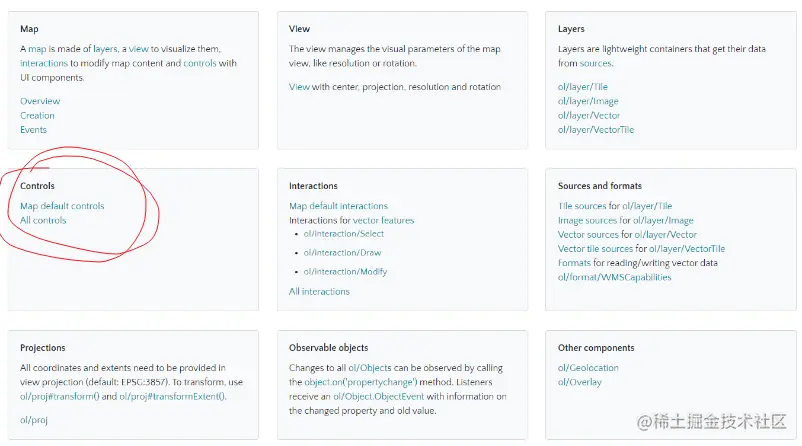Click the Map default controls link
802x446 pixels.
[x=62, y=206]
